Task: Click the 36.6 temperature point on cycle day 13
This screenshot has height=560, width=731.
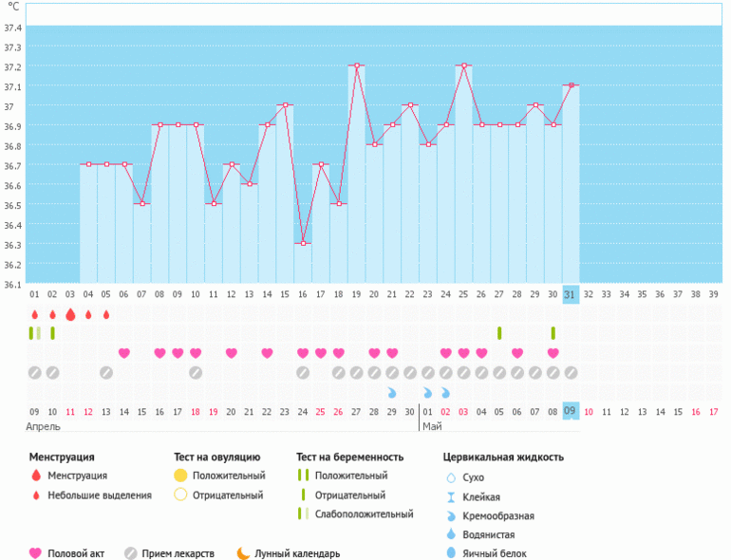Action: click(250, 184)
